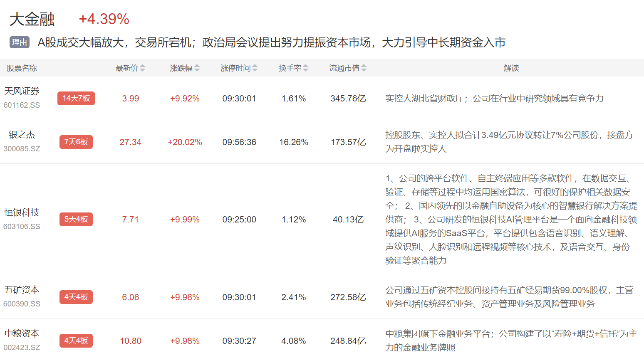Click the 股票名称 column header
The width and height of the screenshot is (644, 358).
point(22,68)
